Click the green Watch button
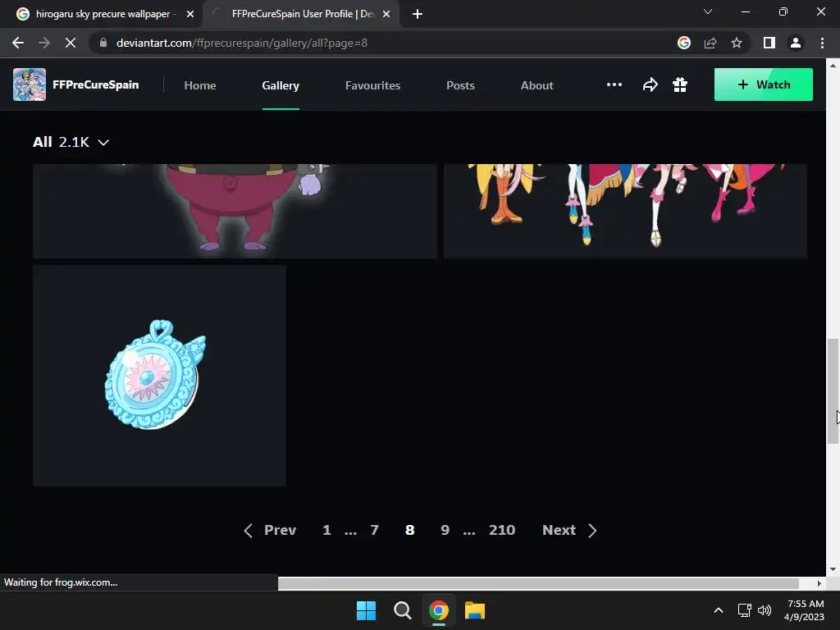Viewport: 840px width, 630px height. (764, 84)
